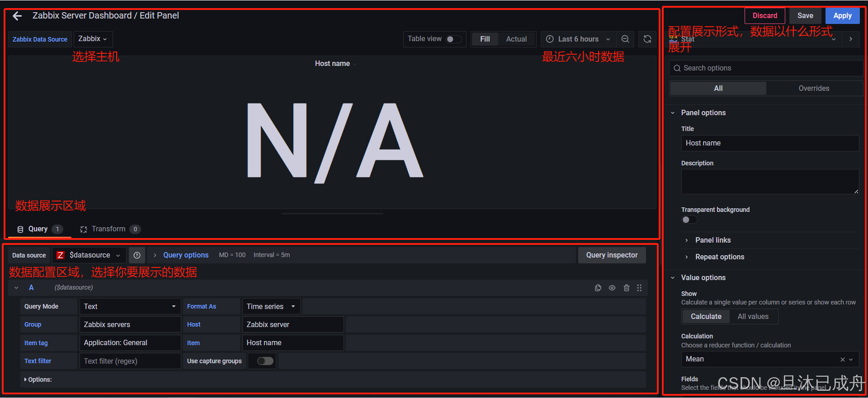This screenshot has height=398, width=868.
Task: Switch to the Query tab
Action: click(40, 229)
